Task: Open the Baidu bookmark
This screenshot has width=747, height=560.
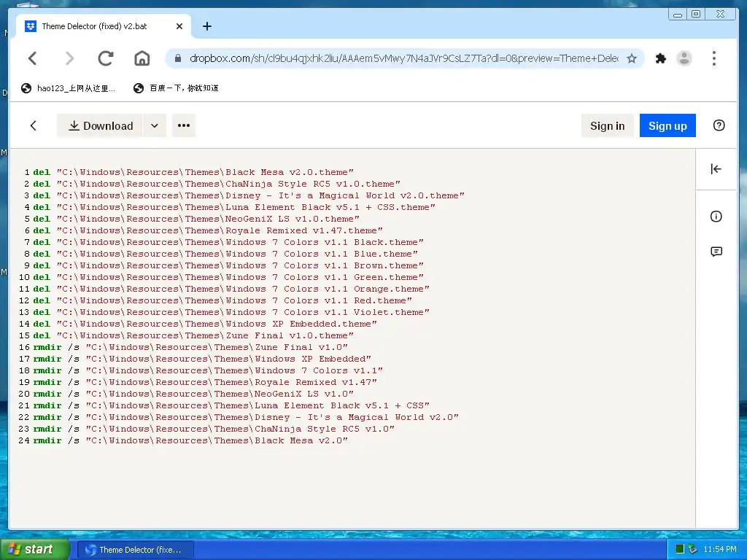Action: point(176,88)
